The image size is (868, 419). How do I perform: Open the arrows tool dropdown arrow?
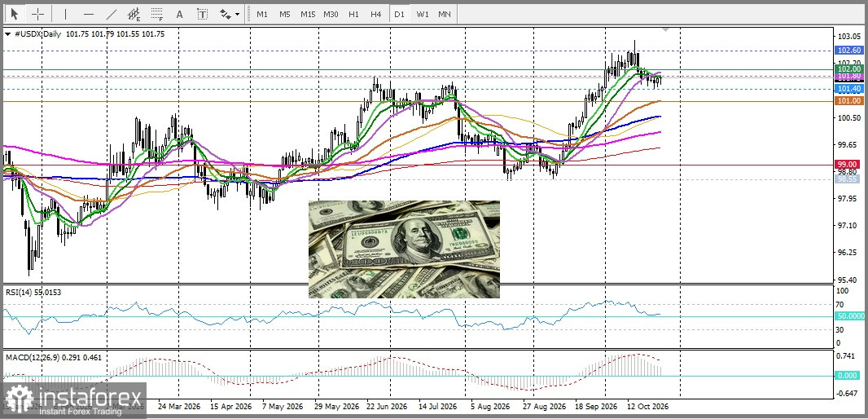pyautogui.click(x=238, y=15)
